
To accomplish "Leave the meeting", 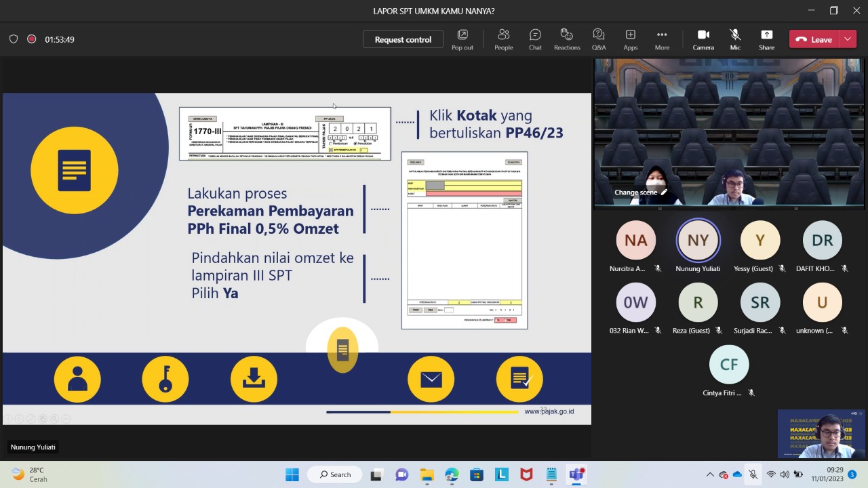I will click(x=814, y=39).
